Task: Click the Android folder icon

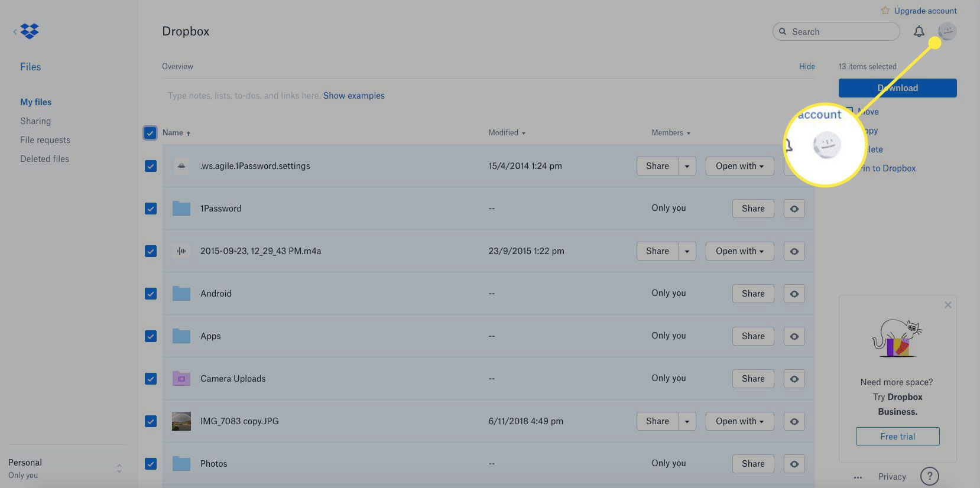Action: pos(181,294)
